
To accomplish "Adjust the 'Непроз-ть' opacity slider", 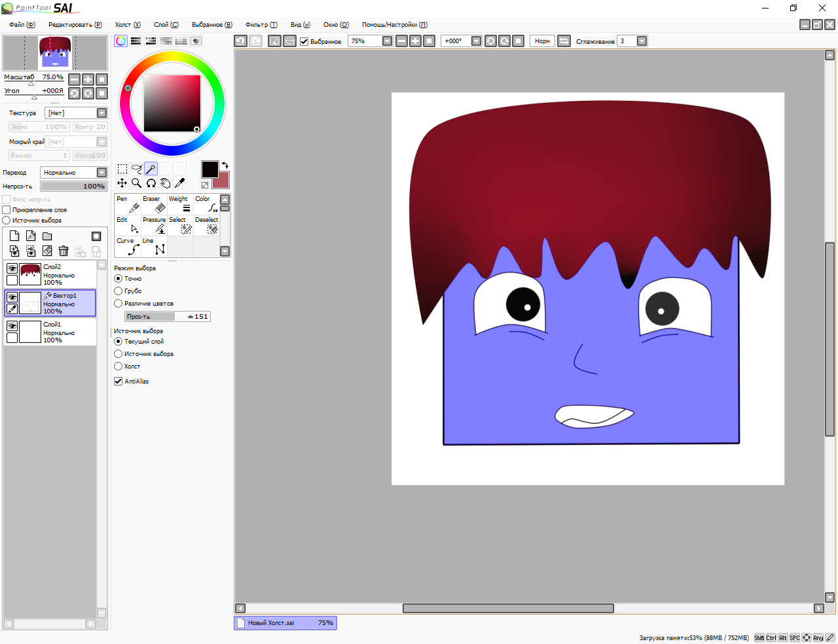I will coord(73,187).
